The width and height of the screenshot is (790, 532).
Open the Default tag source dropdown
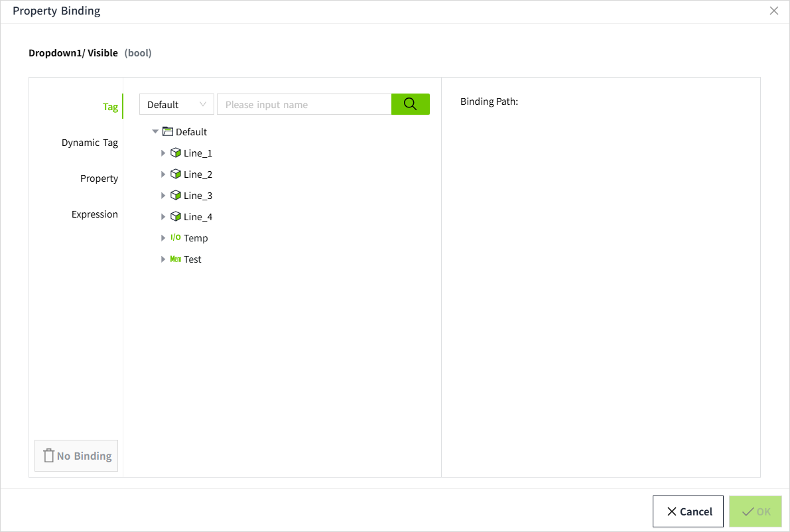tap(176, 105)
